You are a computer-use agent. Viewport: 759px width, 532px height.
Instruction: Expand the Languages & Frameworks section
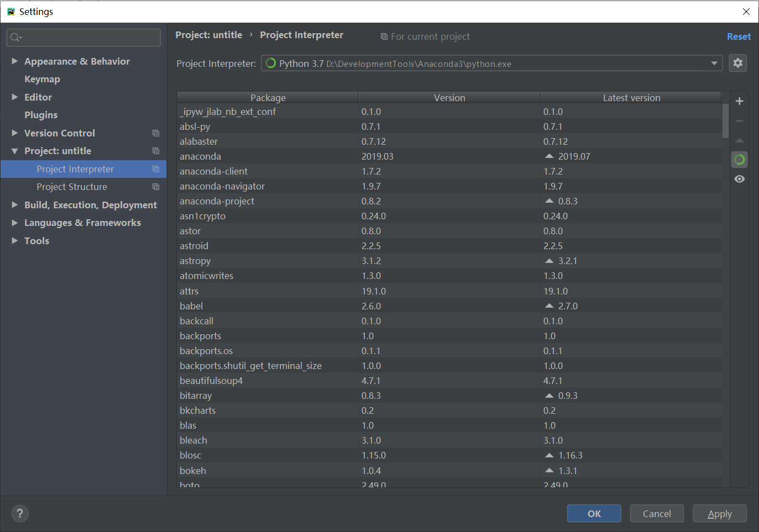coord(14,222)
